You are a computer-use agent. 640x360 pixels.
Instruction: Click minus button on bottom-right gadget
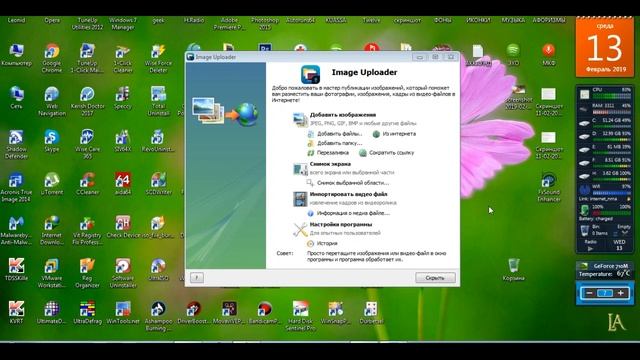589,293
